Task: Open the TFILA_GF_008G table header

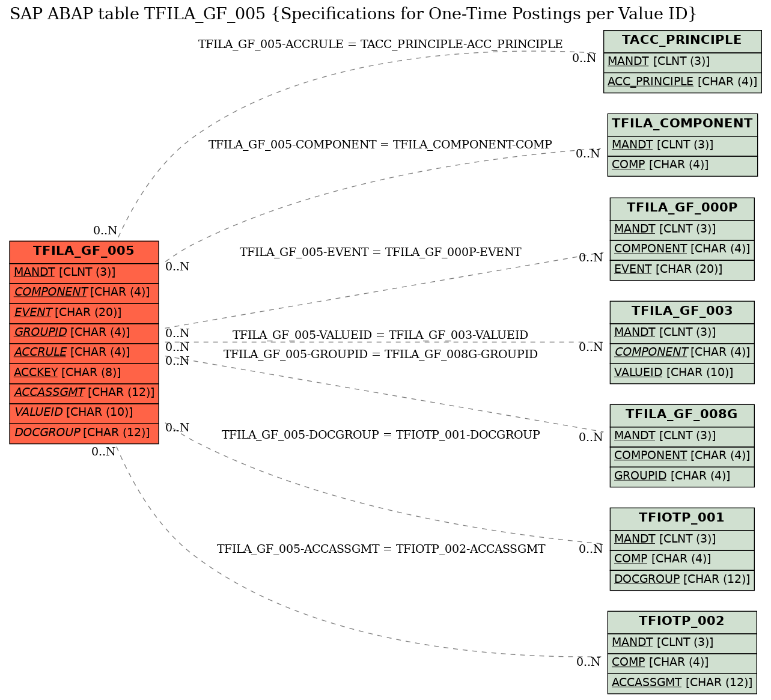Action: pos(682,415)
